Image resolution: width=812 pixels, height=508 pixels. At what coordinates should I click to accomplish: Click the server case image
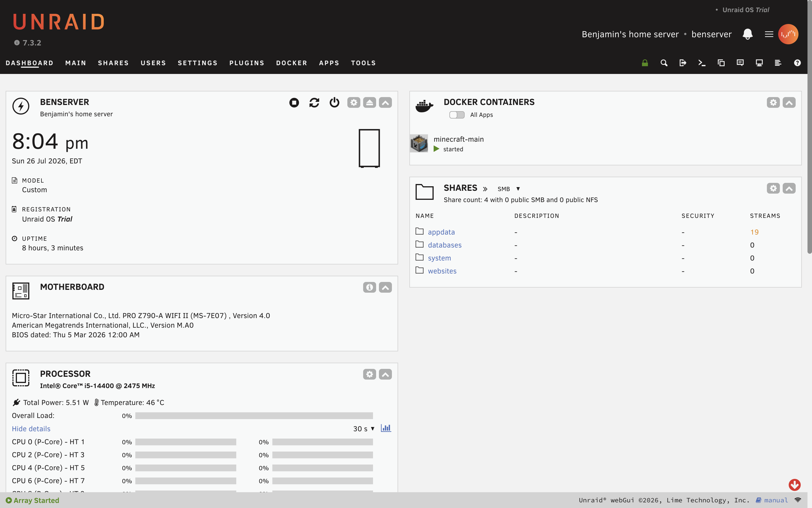[369, 148]
